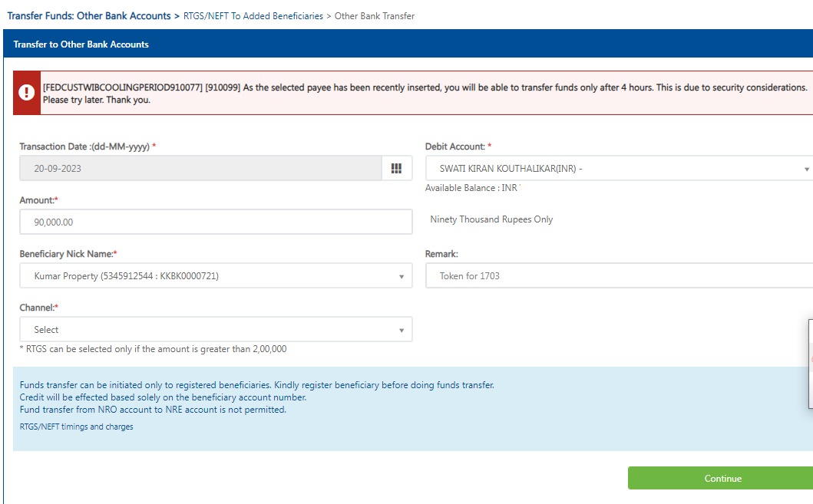
Task: Click the NRO to NRE not permitted notice
Action: coord(153,410)
